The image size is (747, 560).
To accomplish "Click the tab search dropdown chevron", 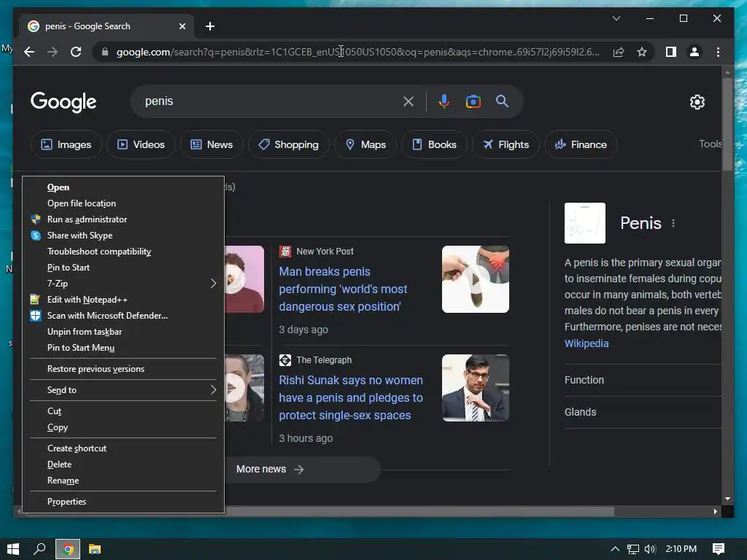I will click(616, 18).
